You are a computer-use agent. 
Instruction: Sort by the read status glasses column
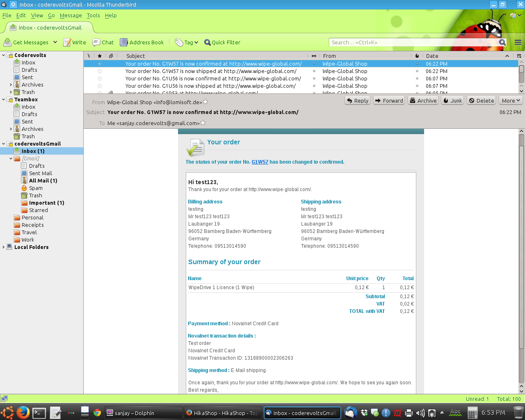pyautogui.click(x=314, y=56)
